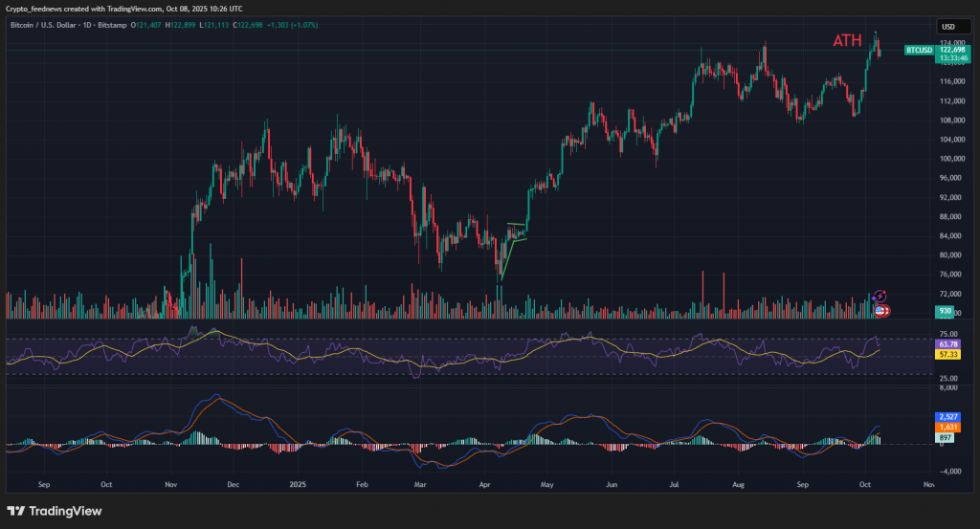Select the red ATH text annotation
The image size is (980, 529).
[x=847, y=40]
